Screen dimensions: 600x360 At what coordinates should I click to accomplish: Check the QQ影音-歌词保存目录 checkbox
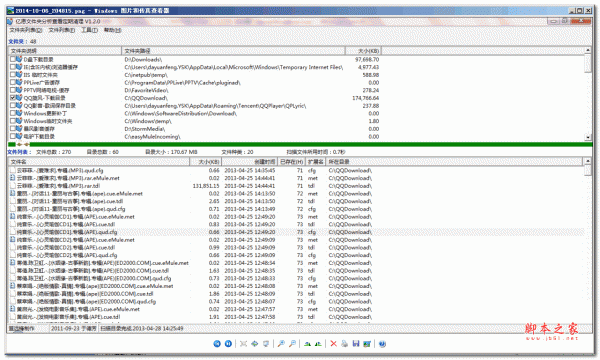click(x=13, y=106)
